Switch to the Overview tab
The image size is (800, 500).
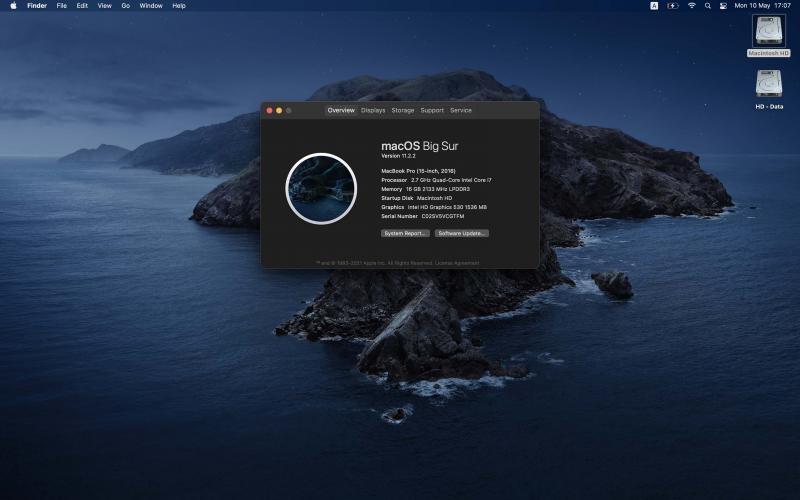coord(341,110)
